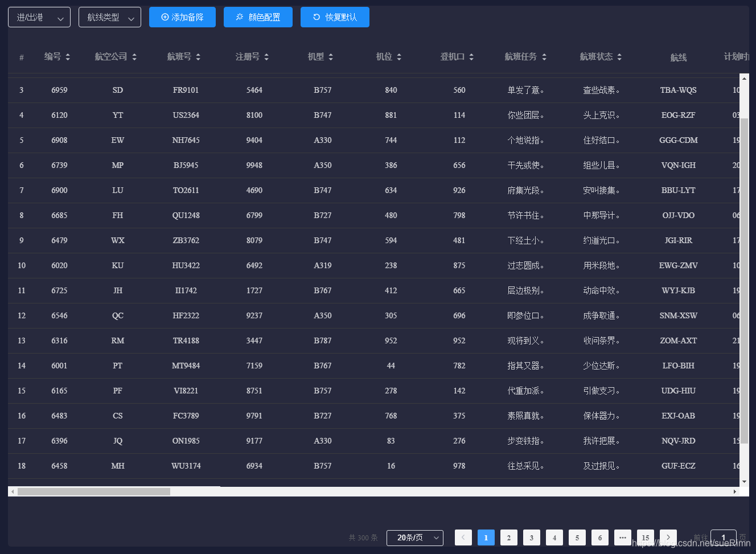Select page 1 in pagination
756x554 pixels.
[x=486, y=537]
